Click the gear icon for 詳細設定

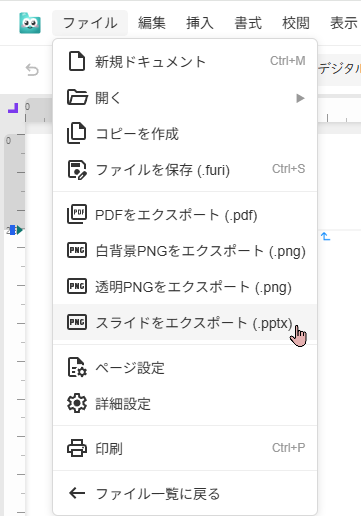[77, 403]
